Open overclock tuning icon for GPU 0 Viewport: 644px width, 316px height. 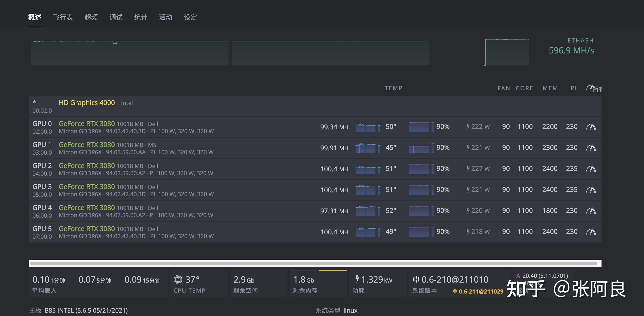(591, 127)
